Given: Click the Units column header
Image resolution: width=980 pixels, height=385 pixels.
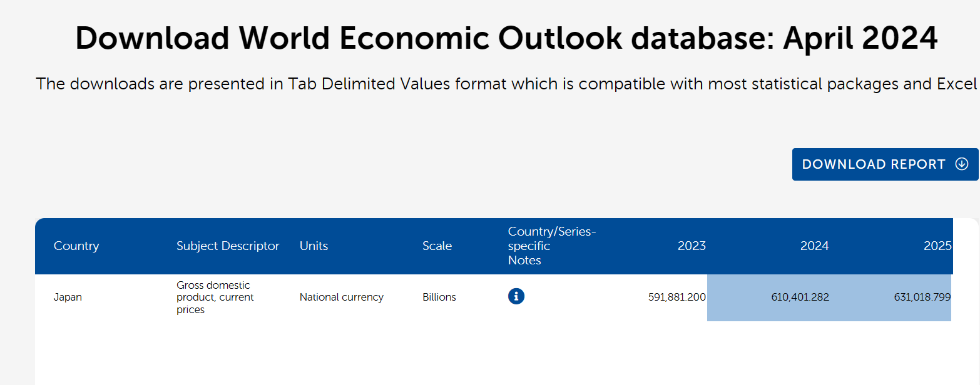Looking at the screenshot, I should (x=314, y=246).
